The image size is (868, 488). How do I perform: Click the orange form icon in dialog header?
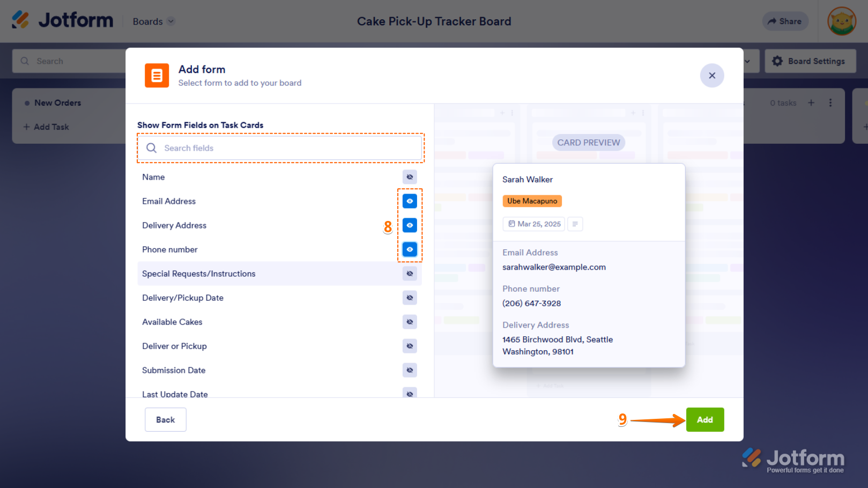pos(157,76)
